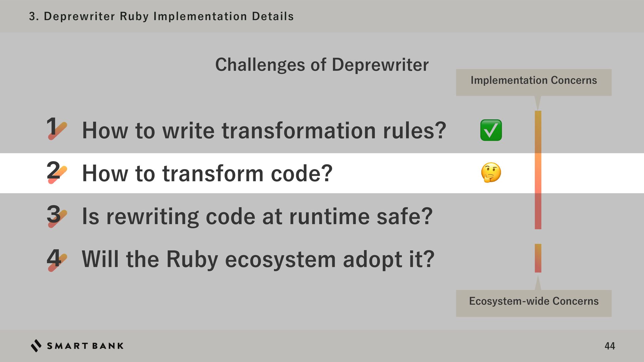Click the number 2 slash marker
The width and height of the screenshot is (644, 362).
point(56,172)
